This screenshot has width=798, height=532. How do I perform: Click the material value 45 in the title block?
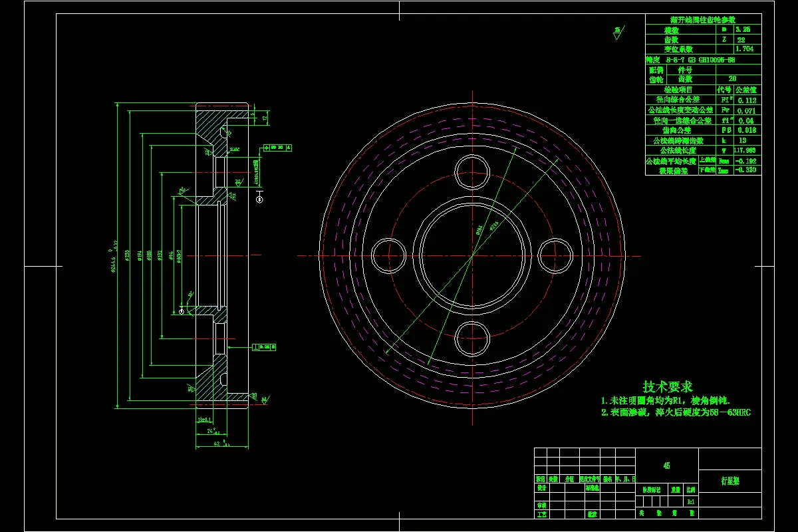coord(666,465)
